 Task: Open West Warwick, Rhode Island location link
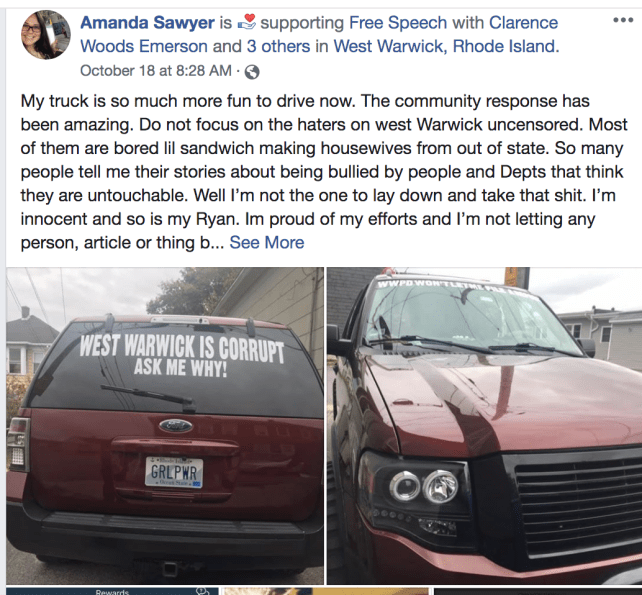(x=446, y=46)
